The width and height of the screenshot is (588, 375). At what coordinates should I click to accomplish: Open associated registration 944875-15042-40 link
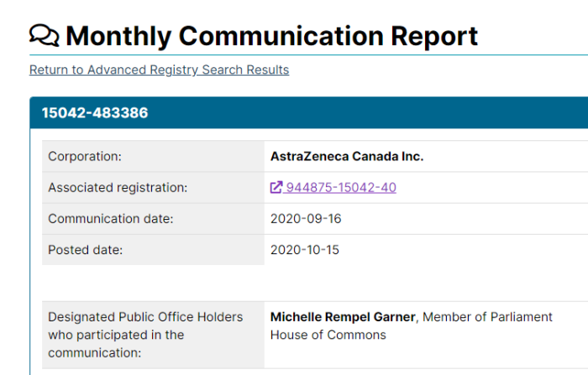333,187
